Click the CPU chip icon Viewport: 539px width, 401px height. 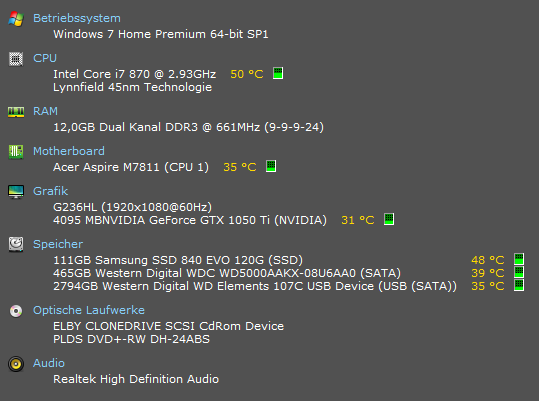click(x=16, y=59)
